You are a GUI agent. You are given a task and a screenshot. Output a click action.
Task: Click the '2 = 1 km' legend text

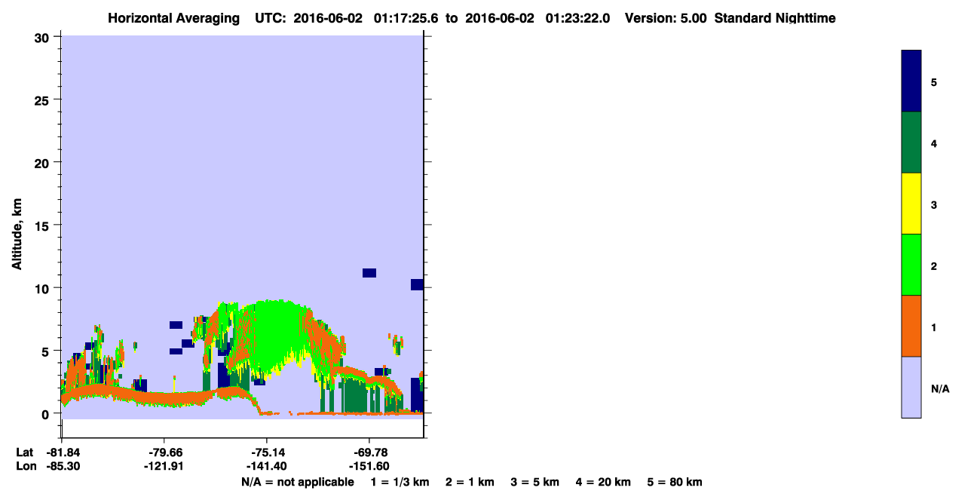click(470, 482)
